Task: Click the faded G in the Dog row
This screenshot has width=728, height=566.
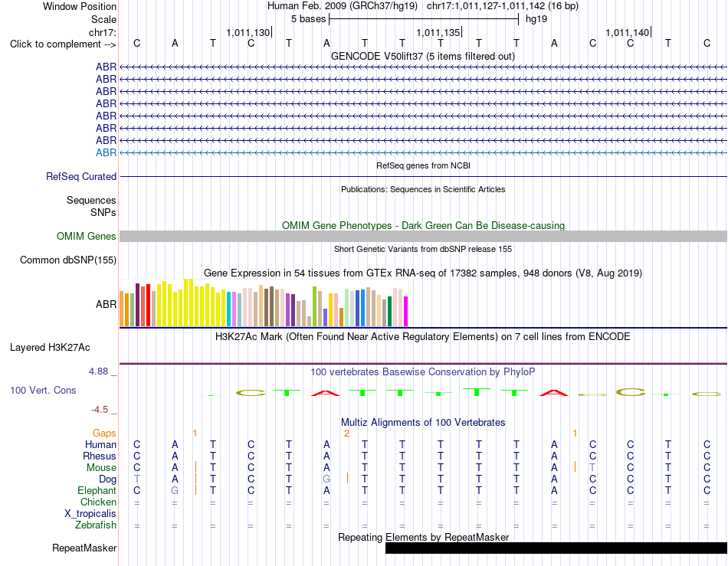Action: click(326, 479)
